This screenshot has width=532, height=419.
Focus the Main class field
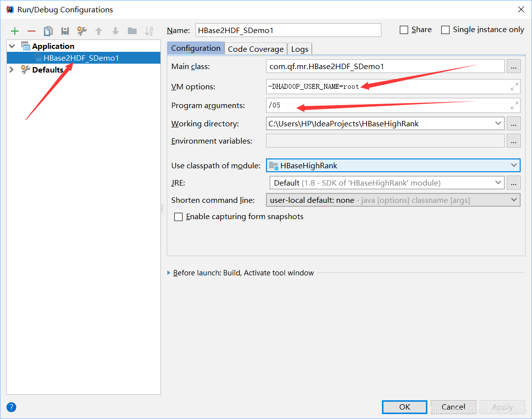point(385,67)
